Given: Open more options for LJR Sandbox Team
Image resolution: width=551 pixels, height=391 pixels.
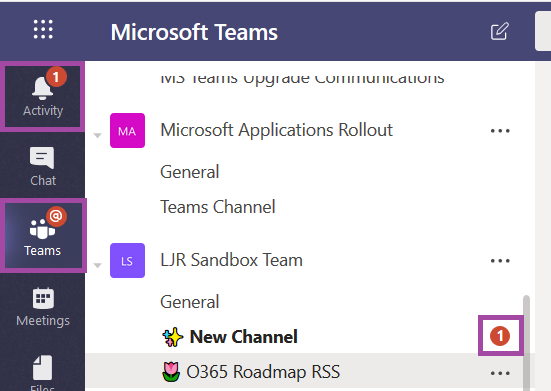Looking at the screenshot, I should pyautogui.click(x=500, y=261).
